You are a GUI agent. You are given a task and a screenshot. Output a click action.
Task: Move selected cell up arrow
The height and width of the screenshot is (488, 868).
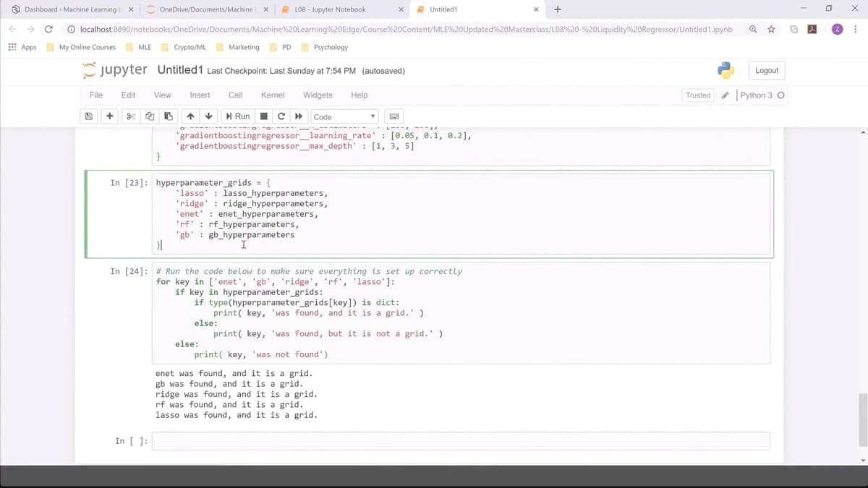click(x=190, y=116)
